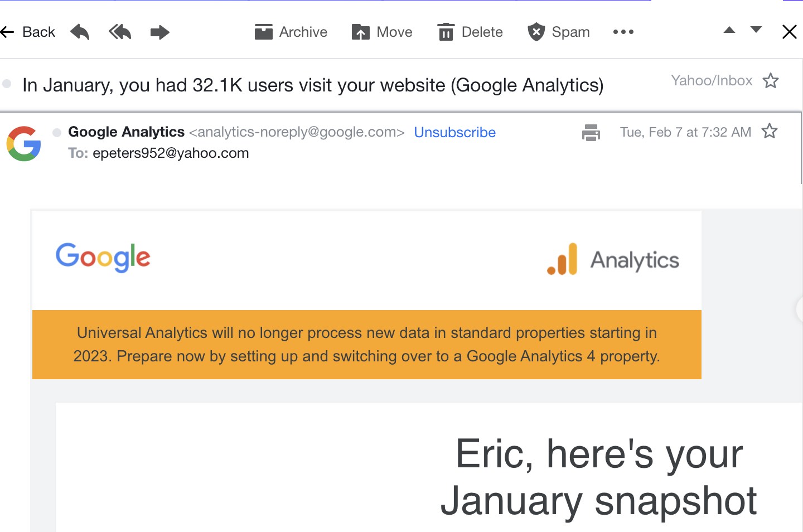Star the message beside the date
This screenshot has height=532, width=803.
pos(770,131)
